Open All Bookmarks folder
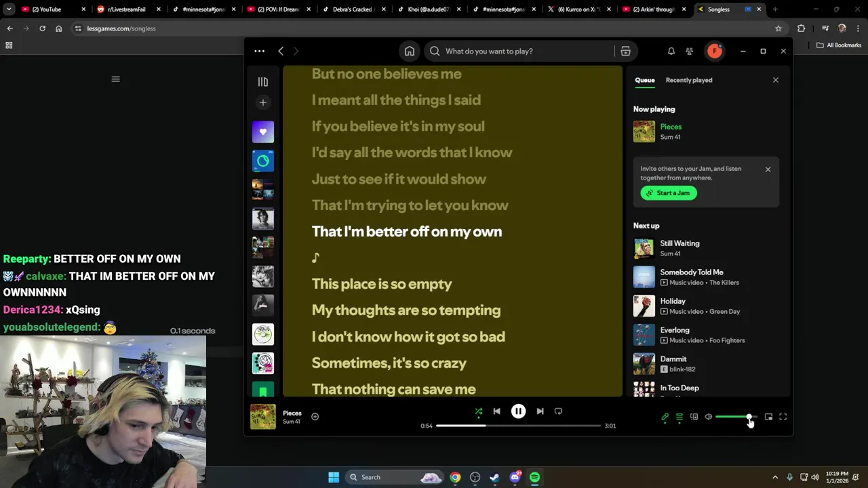This screenshot has height=488, width=868. 839,45
